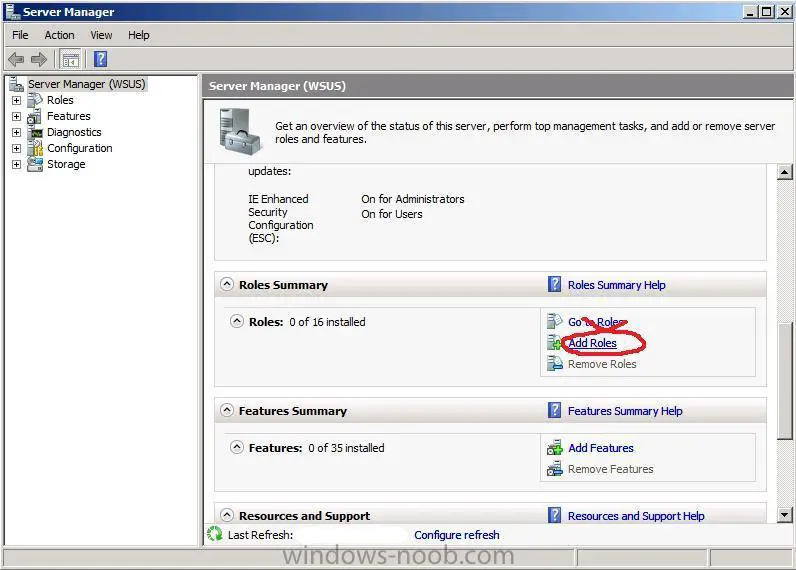Expand the Diagnostics tree node

tap(16, 132)
